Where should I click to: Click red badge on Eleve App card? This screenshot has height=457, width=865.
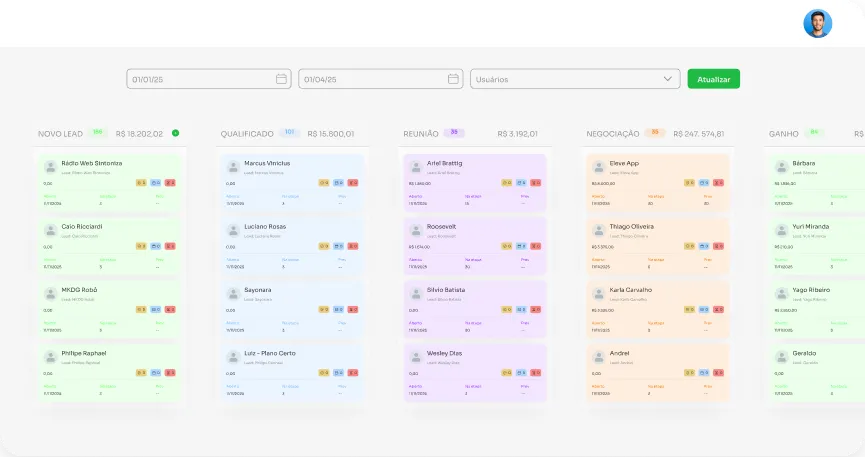click(717, 183)
